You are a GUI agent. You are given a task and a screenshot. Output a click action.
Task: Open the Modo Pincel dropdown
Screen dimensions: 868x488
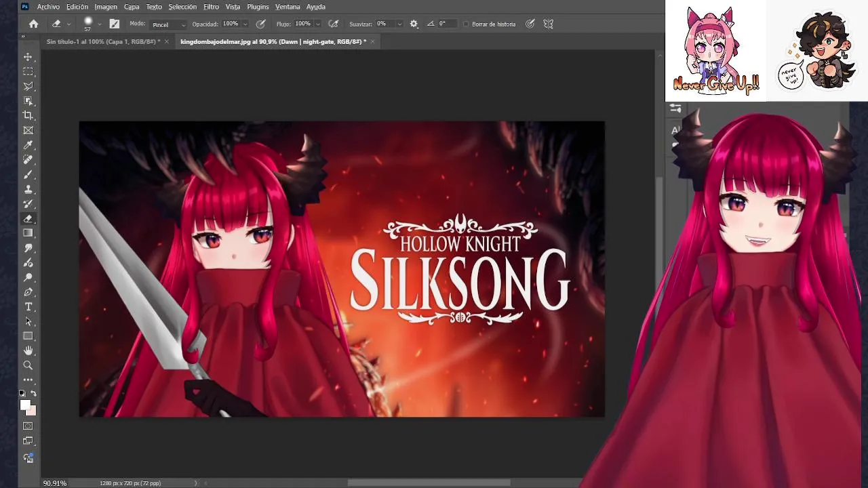click(168, 24)
